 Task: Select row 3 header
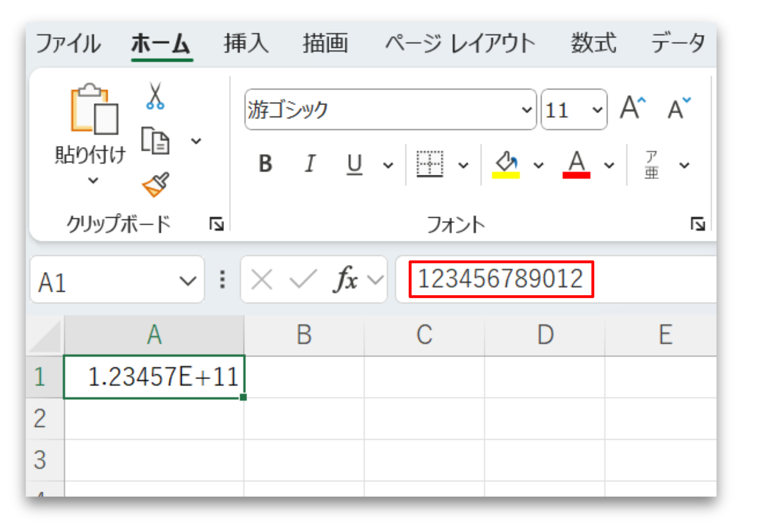click(45, 460)
